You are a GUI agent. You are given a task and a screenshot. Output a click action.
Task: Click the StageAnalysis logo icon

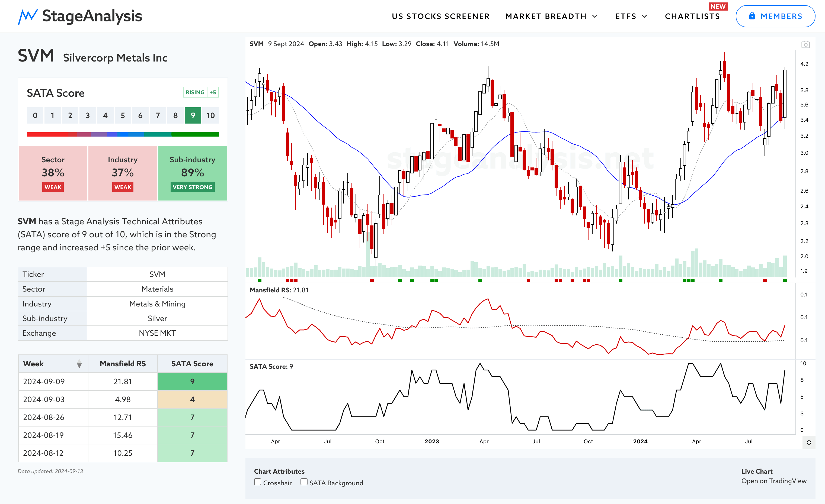(x=28, y=16)
